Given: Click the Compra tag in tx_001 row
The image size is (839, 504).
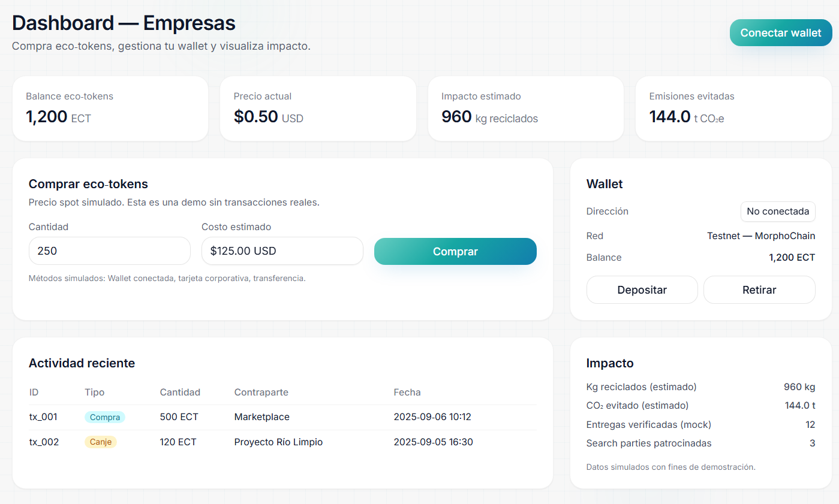Looking at the screenshot, I should 105,417.
